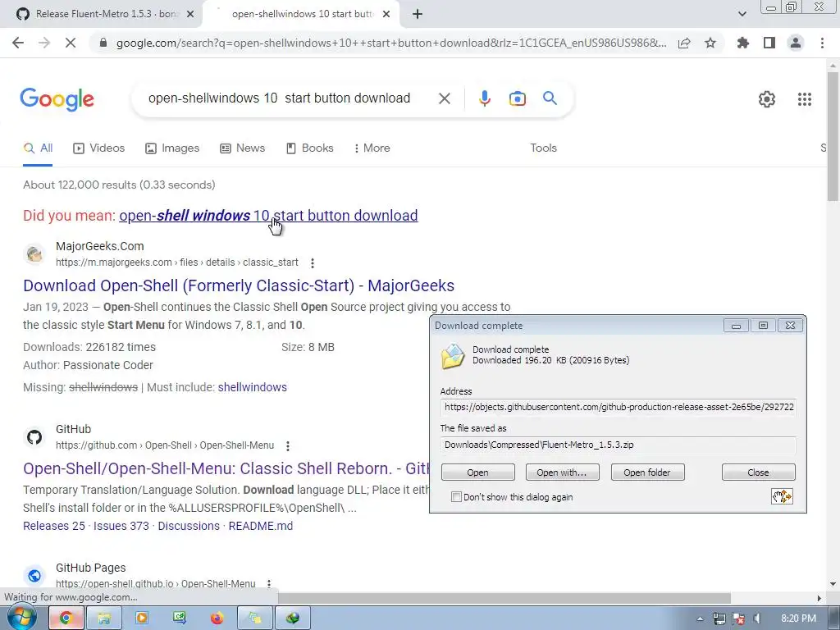Viewport: 840px width, 630px height.
Task: Open the Open-Shell-Menu GitHub result
Action: click(226, 468)
